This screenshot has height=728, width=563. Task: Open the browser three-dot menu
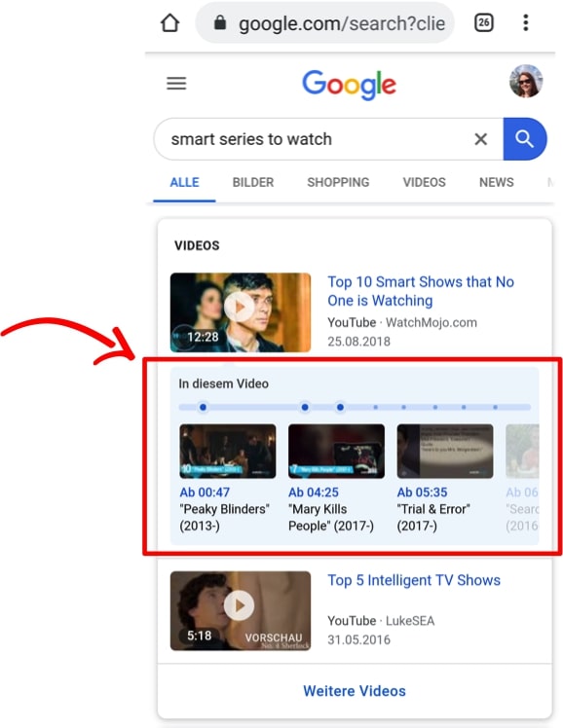point(525,22)
